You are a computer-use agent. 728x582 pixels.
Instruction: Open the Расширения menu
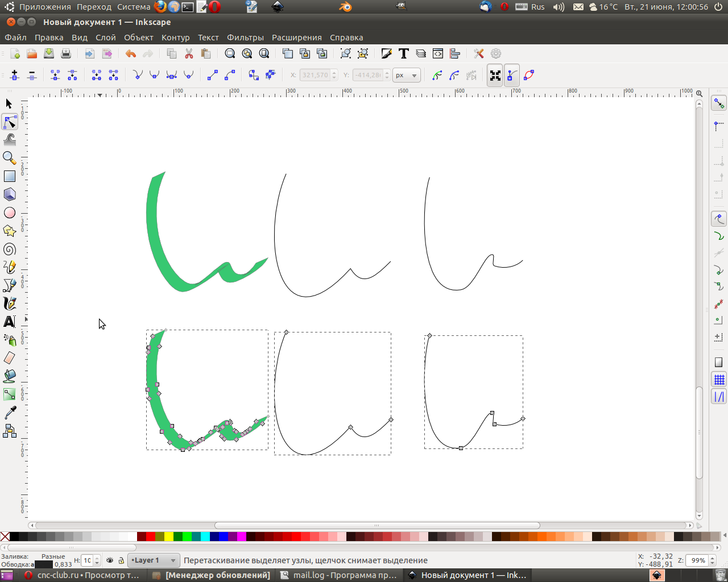(297, 38)
